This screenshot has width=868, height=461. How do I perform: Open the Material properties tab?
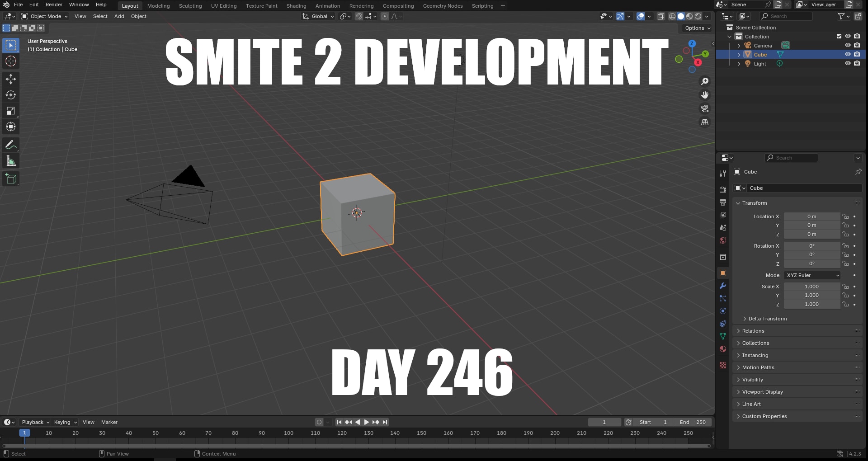click(723, 349)
